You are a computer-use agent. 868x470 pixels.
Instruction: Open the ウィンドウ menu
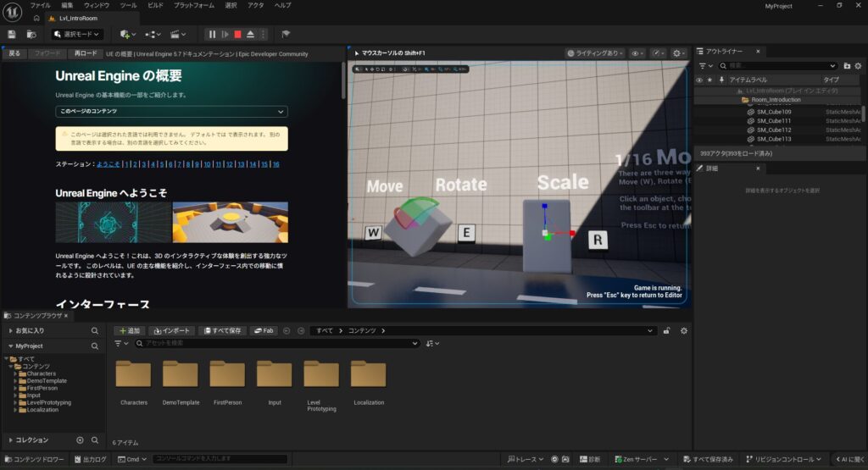96,5
